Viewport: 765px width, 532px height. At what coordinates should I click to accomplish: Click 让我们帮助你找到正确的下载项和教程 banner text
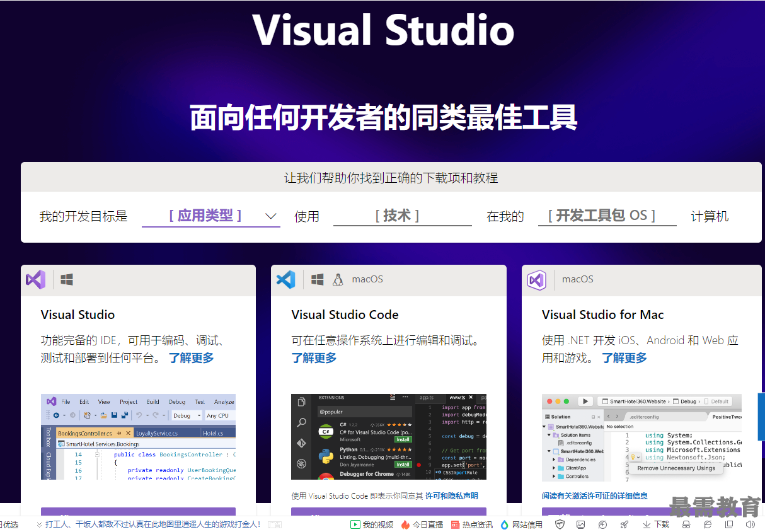[x=391, y=178]
